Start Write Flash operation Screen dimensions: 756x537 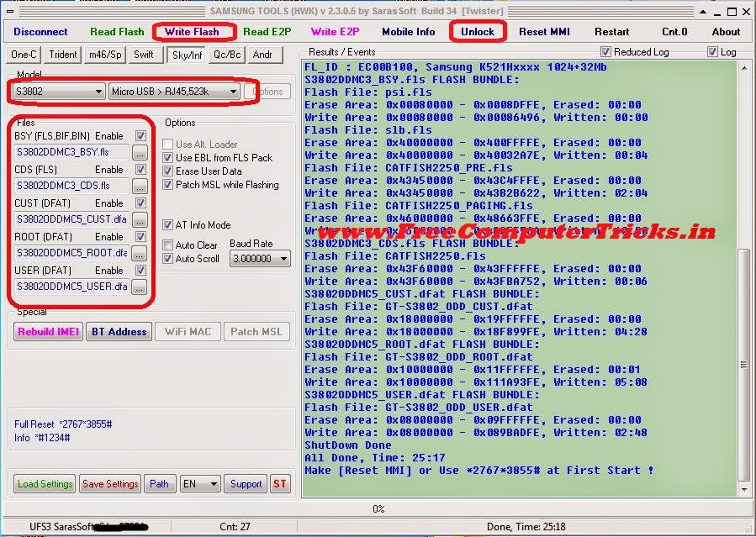point(192,32)
